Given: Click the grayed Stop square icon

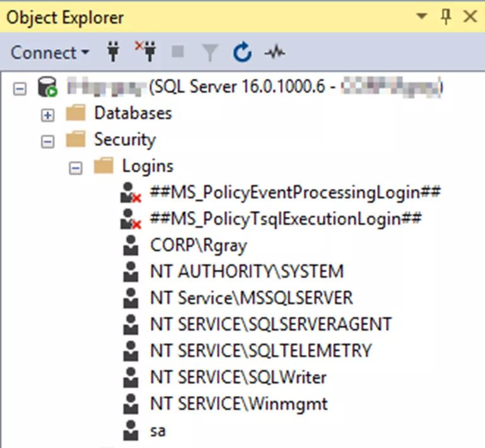Looking at the screenshot, I should click(x=178, y=51).
